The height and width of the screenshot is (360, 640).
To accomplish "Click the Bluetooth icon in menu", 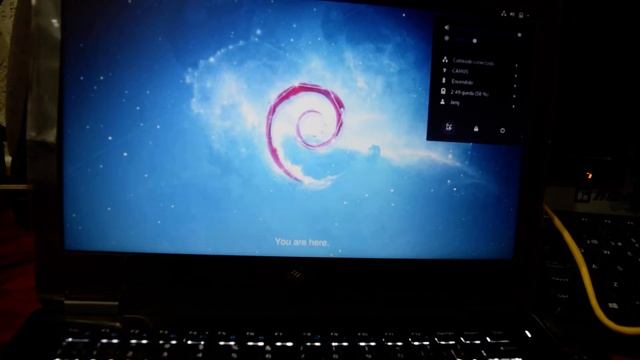I will pos(444,80).
